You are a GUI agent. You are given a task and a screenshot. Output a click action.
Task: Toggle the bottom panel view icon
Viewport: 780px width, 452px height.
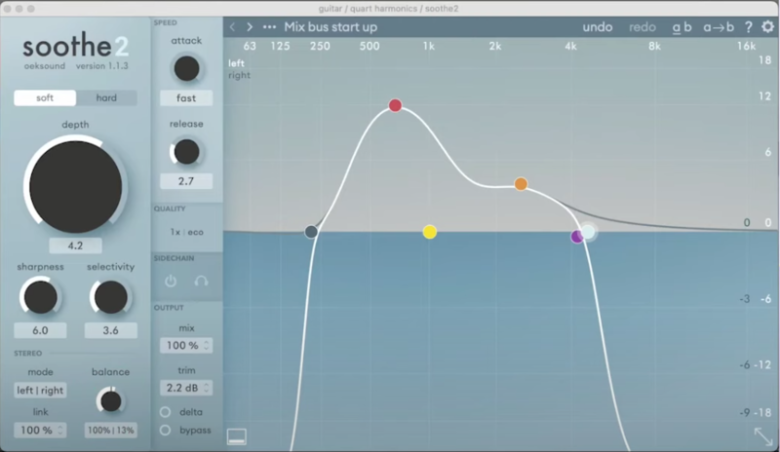[x=237, y=436]
